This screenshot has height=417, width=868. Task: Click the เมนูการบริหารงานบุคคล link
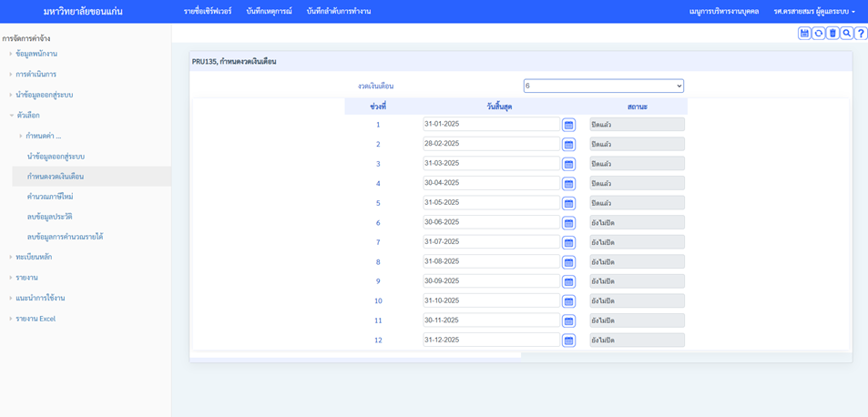[723, 12]
